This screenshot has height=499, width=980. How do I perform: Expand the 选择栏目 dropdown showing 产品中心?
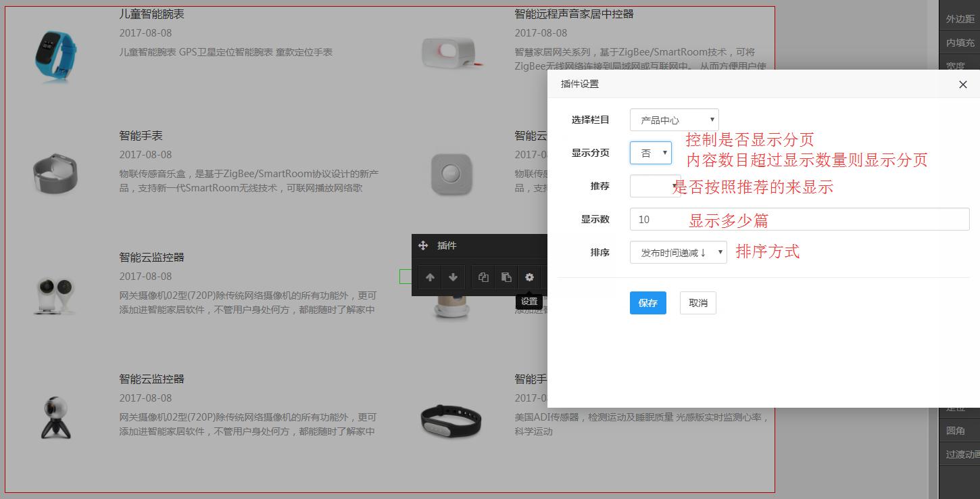click(674, 120)
